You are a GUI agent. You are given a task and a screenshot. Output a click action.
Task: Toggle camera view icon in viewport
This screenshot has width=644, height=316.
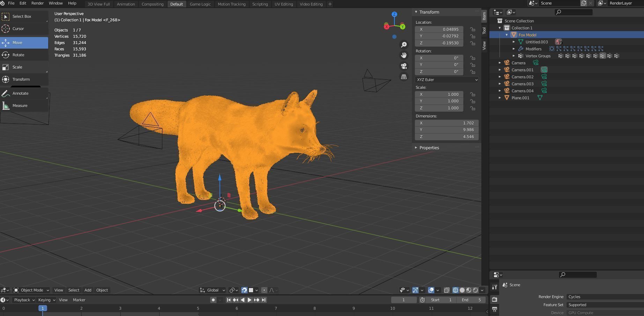pyautogui.click(x=404, y=66)
